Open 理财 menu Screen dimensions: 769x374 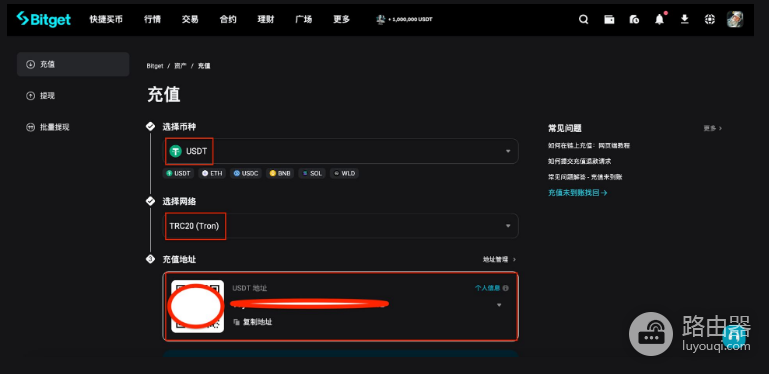point(266,20)
